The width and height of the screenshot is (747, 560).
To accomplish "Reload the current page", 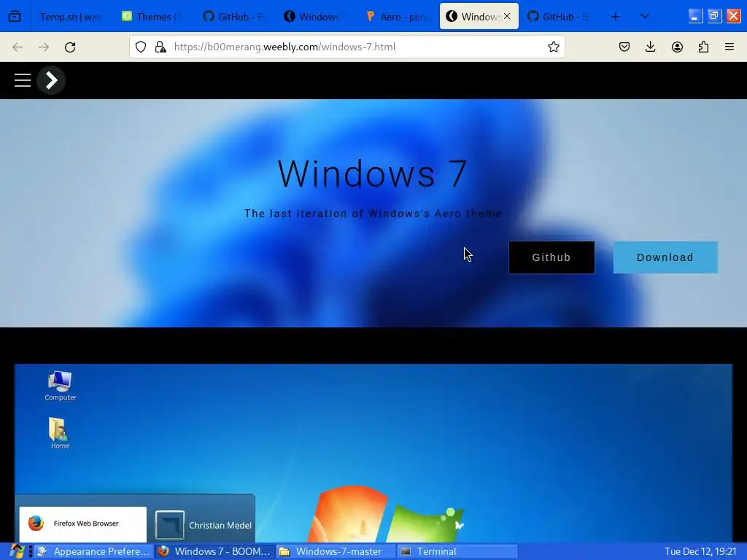I will coord(70,47).
